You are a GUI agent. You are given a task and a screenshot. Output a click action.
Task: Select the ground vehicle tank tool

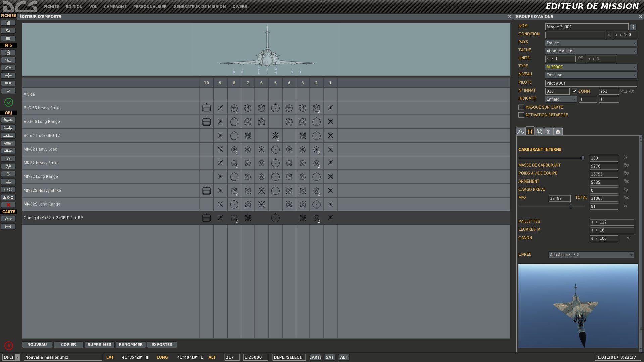[8, 143]
